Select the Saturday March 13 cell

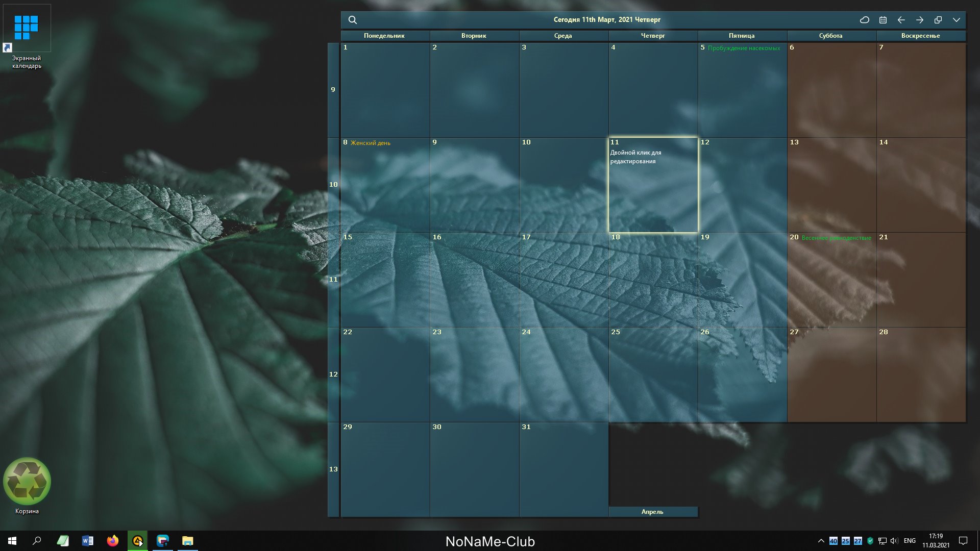click(831, 185)
